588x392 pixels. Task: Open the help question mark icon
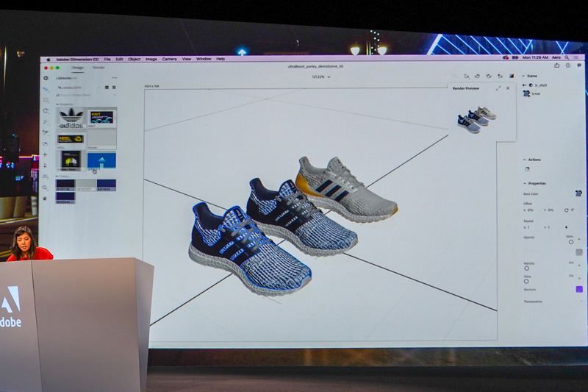pos(568,65)
